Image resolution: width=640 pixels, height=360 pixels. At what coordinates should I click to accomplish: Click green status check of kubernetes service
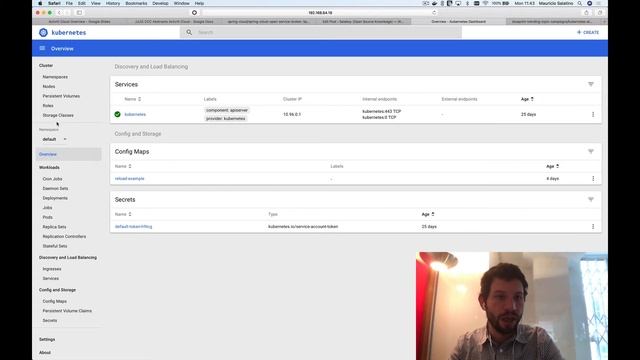[118, 114]
